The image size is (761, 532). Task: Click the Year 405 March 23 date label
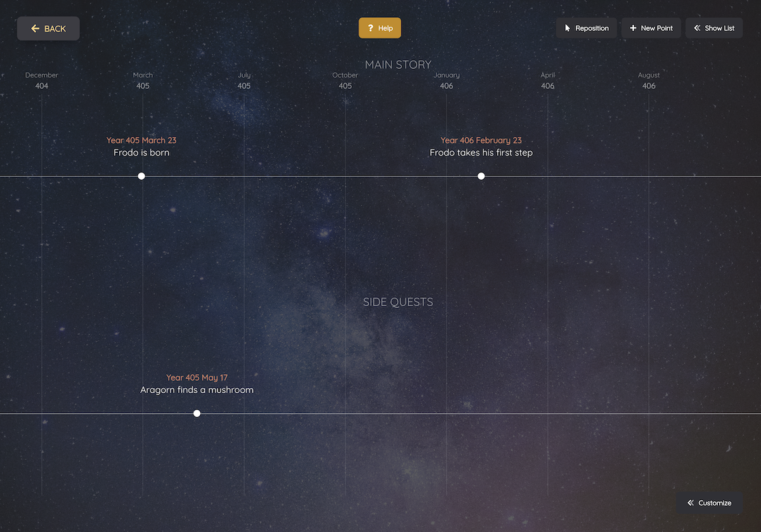pyautogui.click(x=141, y=140)
